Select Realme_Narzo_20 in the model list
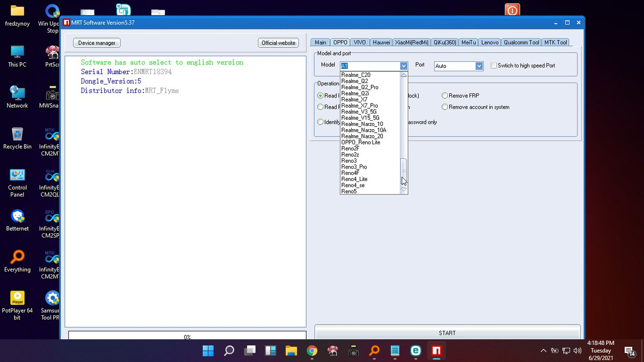 (x=370, y=136)
